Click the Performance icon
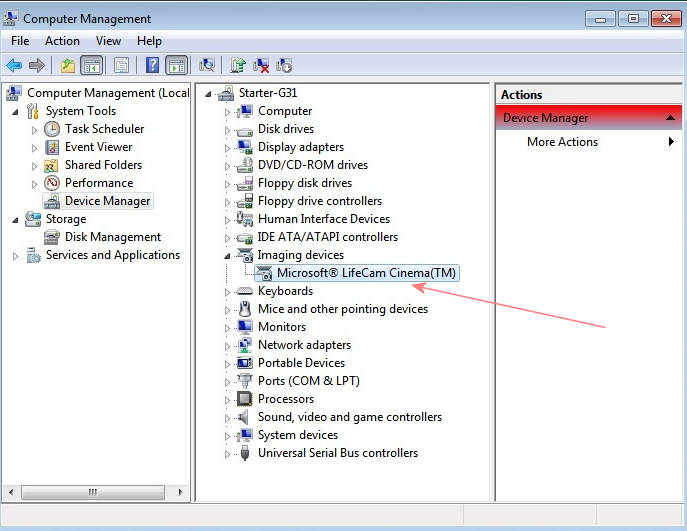This screenshot has width=687, height=531. pos(52,183)
